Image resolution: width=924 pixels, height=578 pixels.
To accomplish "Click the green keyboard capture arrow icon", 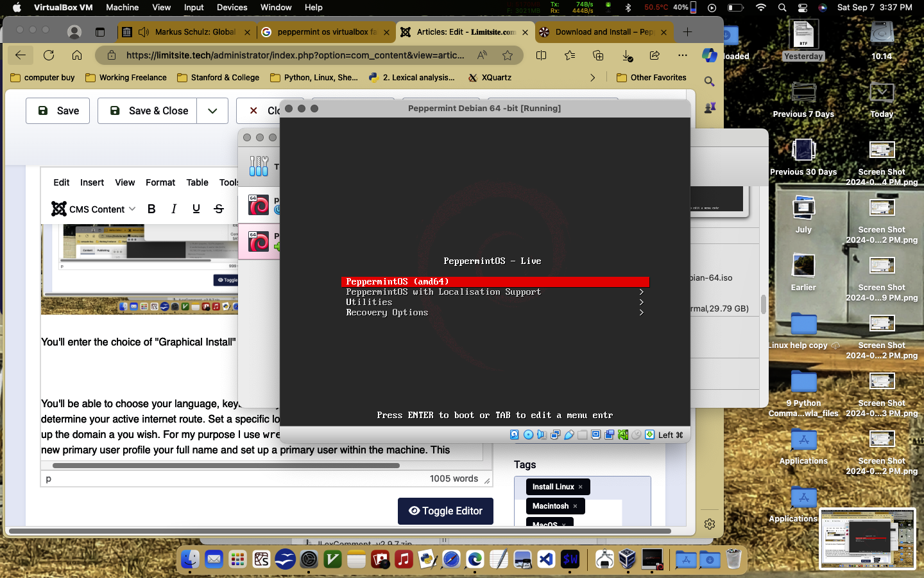I will [650, 435].
